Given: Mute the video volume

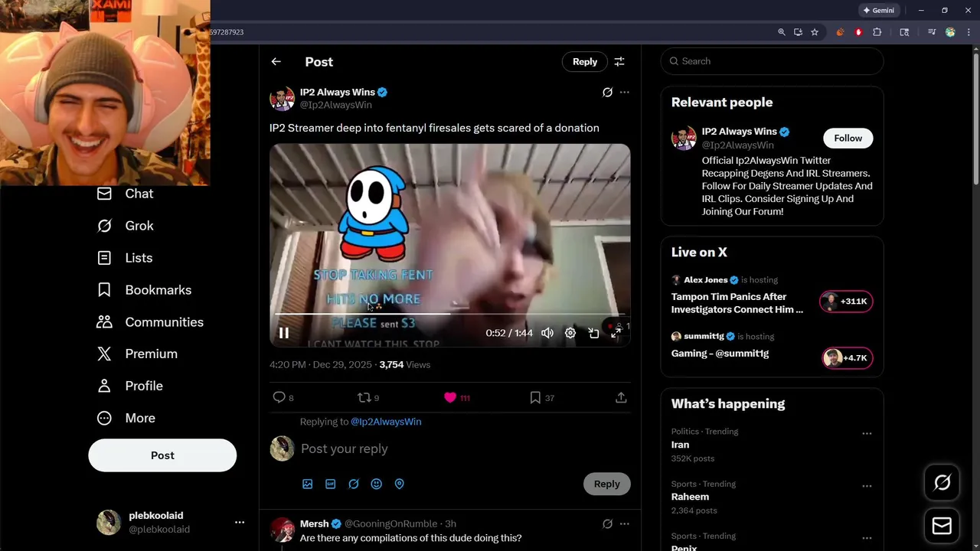Looking at the screenshot, I should click(547, 333).
